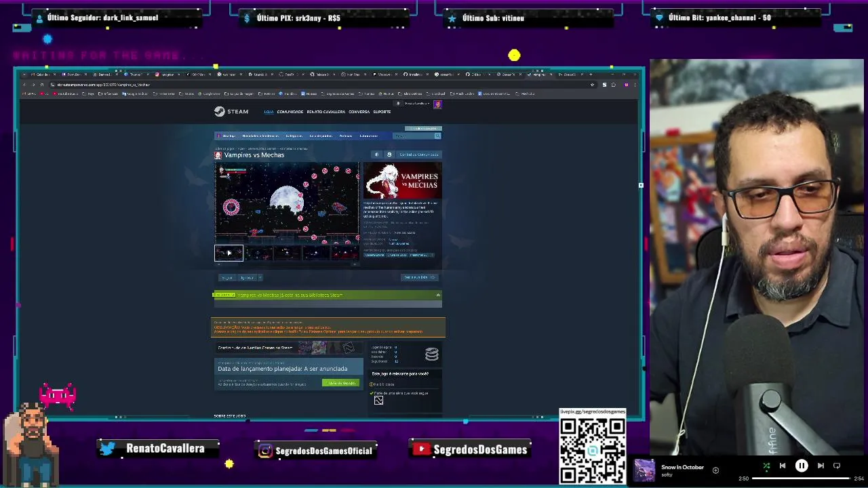Click the main game video preview

pyautogui.click(x=288, y=203)
